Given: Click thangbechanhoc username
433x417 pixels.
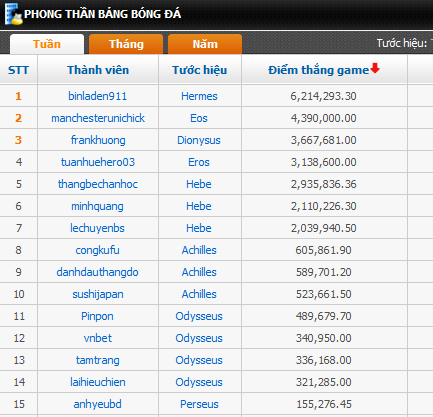Looking at the screenshot, I should click(x=98, y=184).
